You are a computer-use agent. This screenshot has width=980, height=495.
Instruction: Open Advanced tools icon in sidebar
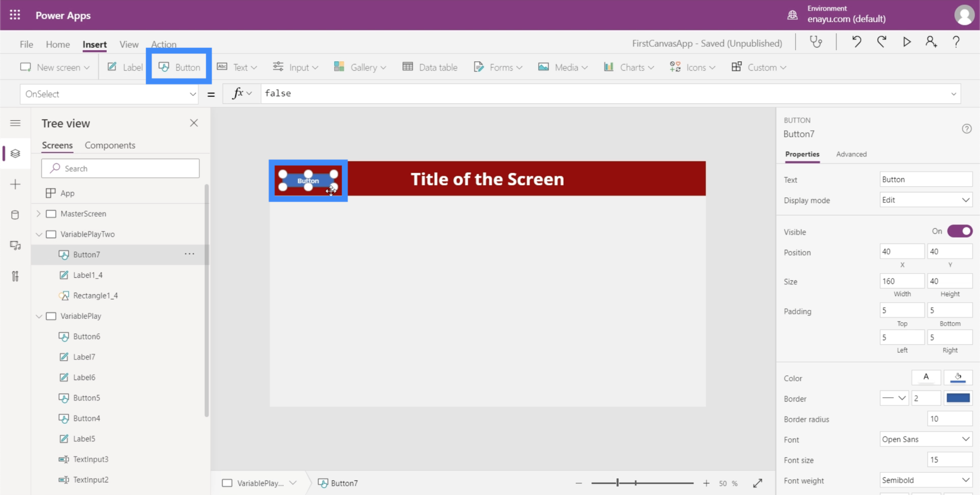point(15,276)
